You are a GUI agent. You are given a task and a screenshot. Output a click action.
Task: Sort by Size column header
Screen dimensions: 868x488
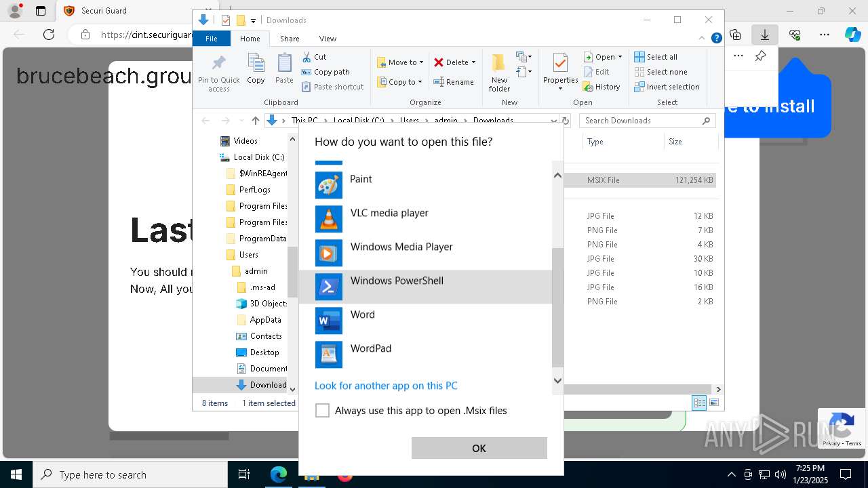[690, 142]
